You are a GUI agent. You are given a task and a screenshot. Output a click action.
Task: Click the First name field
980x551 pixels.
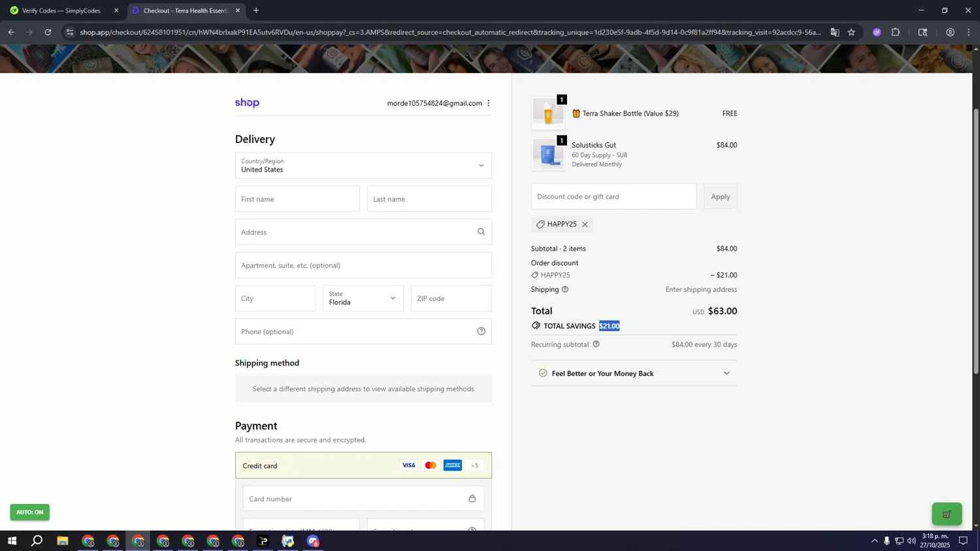pos(297,199)
